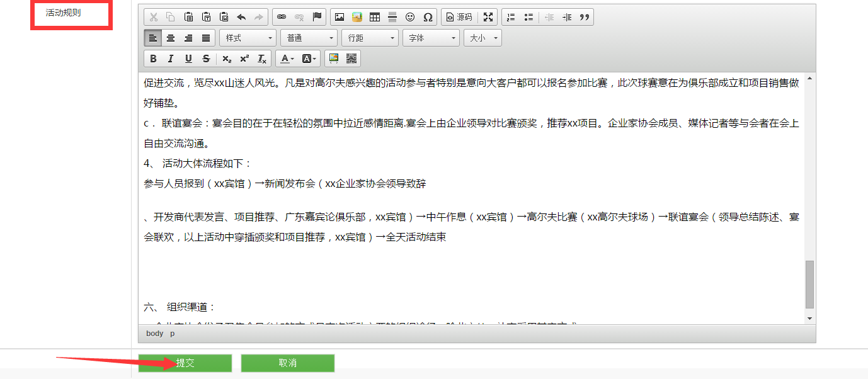Switch to 源码 source view
Viewport: 868px width, 379px height.
coord(459,17)
